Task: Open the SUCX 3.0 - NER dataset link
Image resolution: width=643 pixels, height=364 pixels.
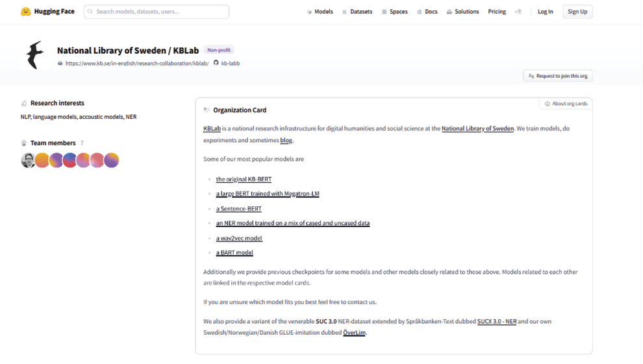Action: coord(497,321)
